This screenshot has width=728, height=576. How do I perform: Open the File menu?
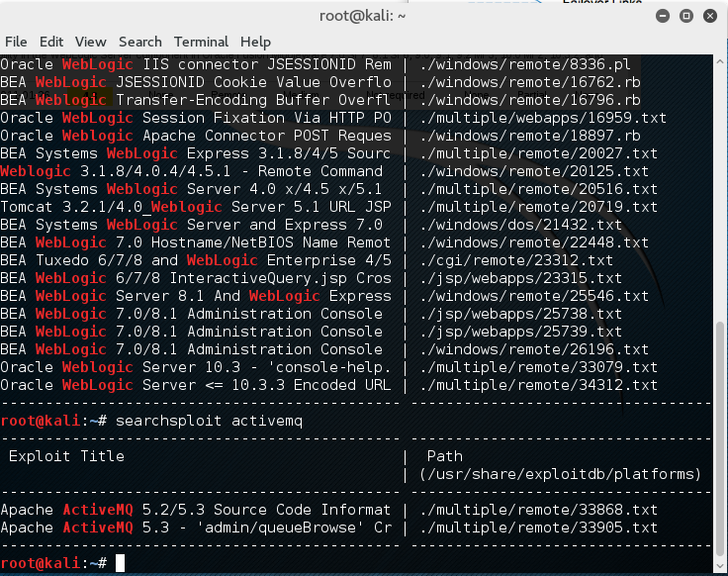tap(16, 42)
